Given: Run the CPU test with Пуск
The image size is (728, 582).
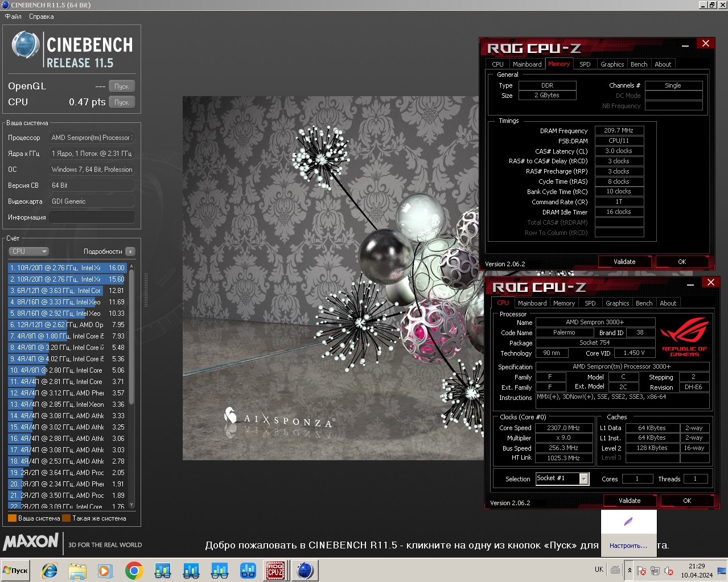Looking at the screenshot, I should click(x=121, y=102).
